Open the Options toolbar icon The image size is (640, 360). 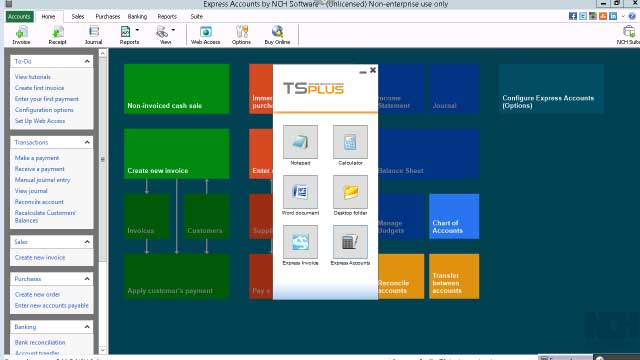pyautogui.click(x=241, y=35)
